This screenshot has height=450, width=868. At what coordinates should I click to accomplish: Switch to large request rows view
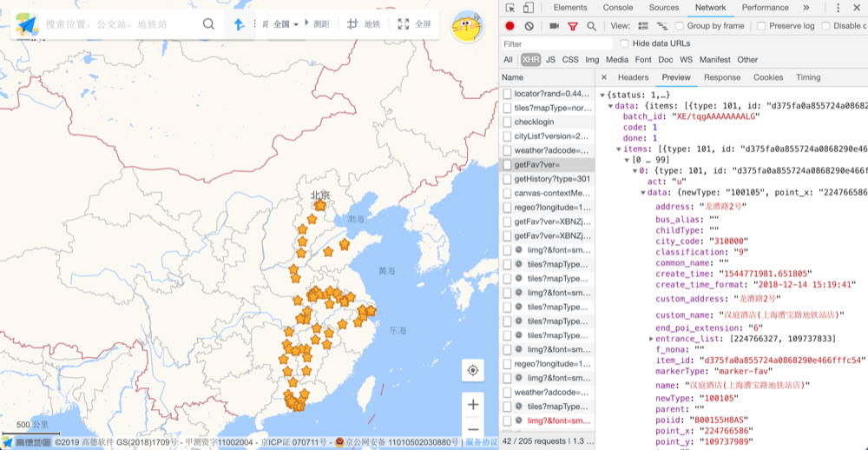(x=642, y=25)
